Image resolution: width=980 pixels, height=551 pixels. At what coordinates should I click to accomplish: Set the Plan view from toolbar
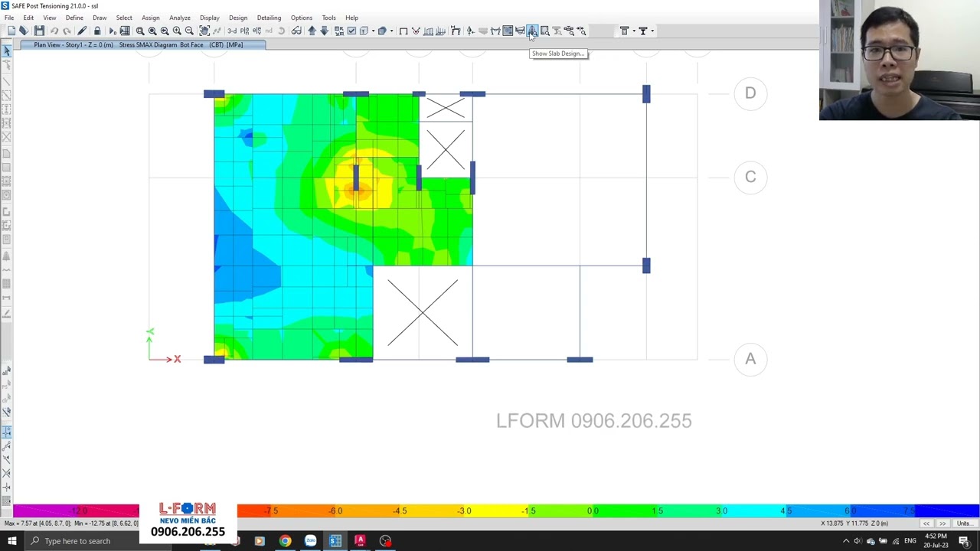point(244,31)
